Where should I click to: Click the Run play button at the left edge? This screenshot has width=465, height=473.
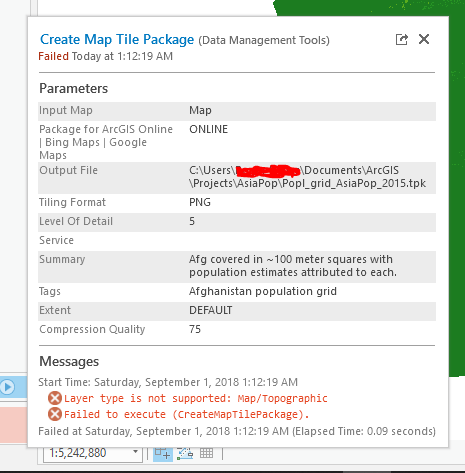(7, 387)
